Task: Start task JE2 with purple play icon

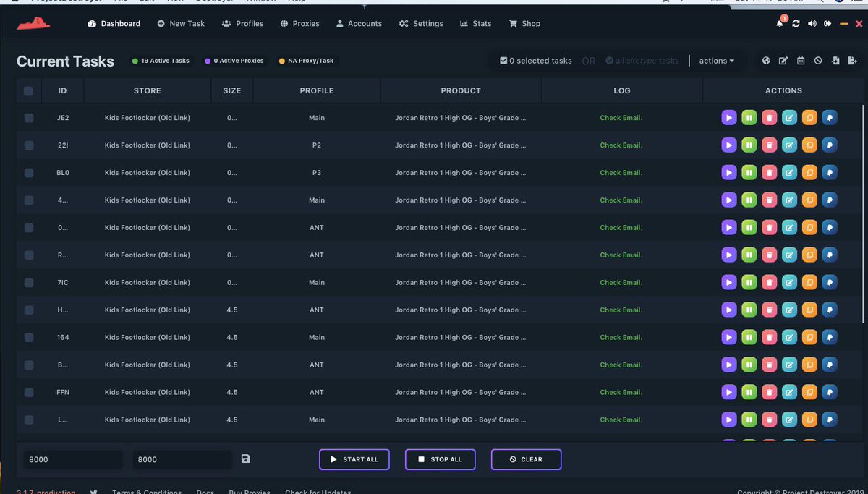Action: pyautogui.click(x=729, y=117)
